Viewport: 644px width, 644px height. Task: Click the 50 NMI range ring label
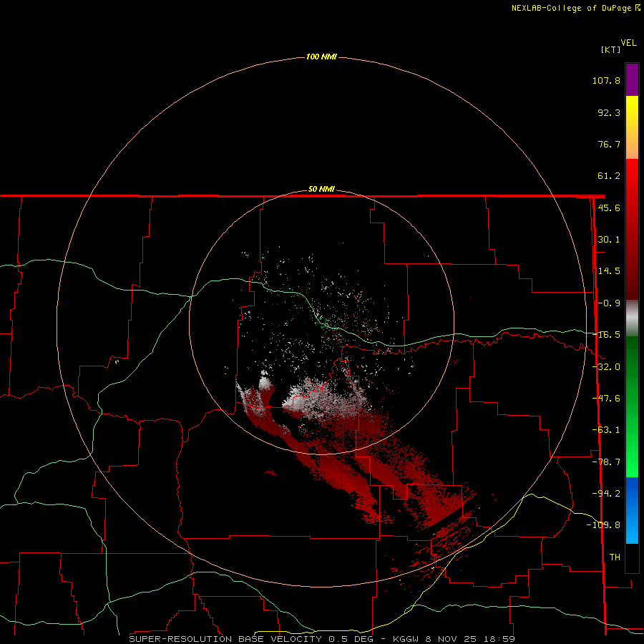321,189
